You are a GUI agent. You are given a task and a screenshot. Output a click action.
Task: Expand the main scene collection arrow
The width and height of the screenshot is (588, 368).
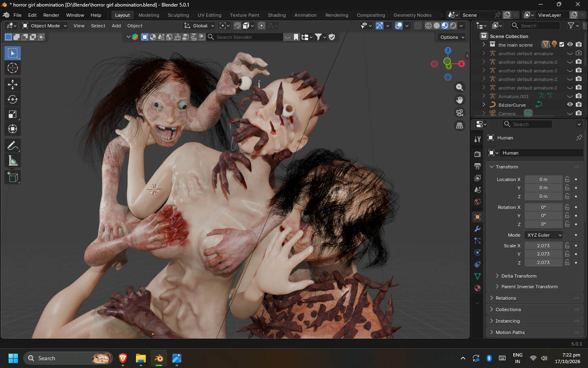(x=484, y=45)
